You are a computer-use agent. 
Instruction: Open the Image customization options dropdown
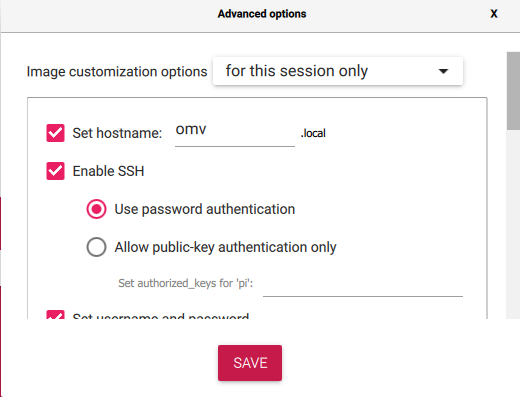[x=338, y=71]
